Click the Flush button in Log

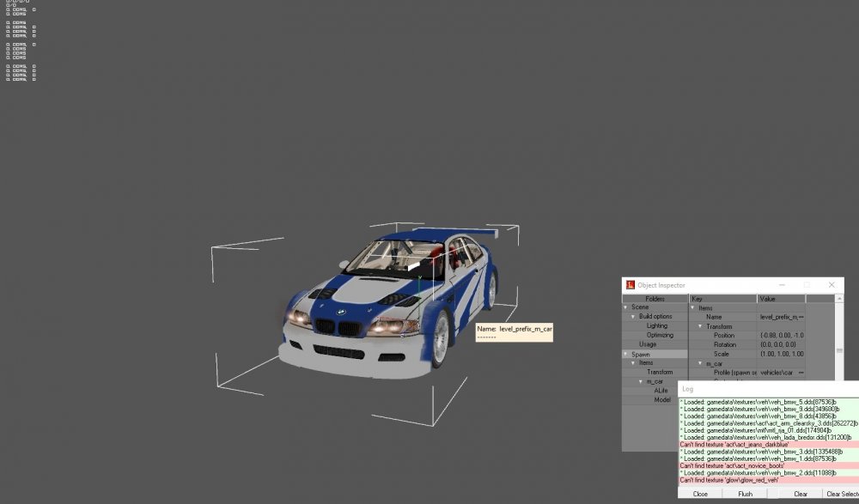point(745,494)
